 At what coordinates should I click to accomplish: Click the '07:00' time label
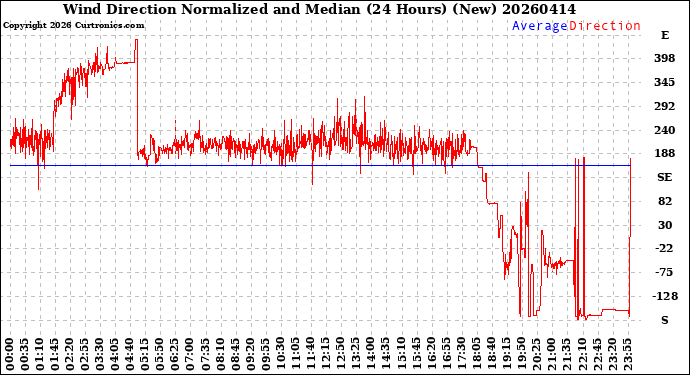tap(190, 355)
